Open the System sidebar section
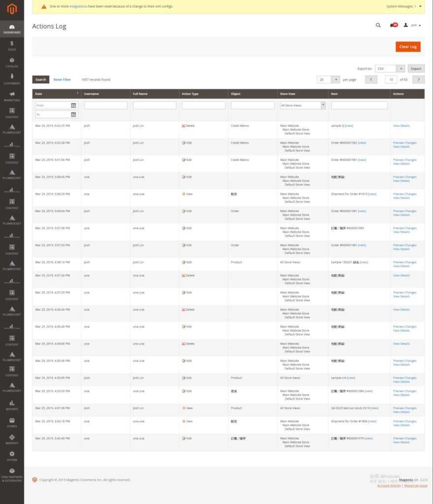 (x=12, y=456)
